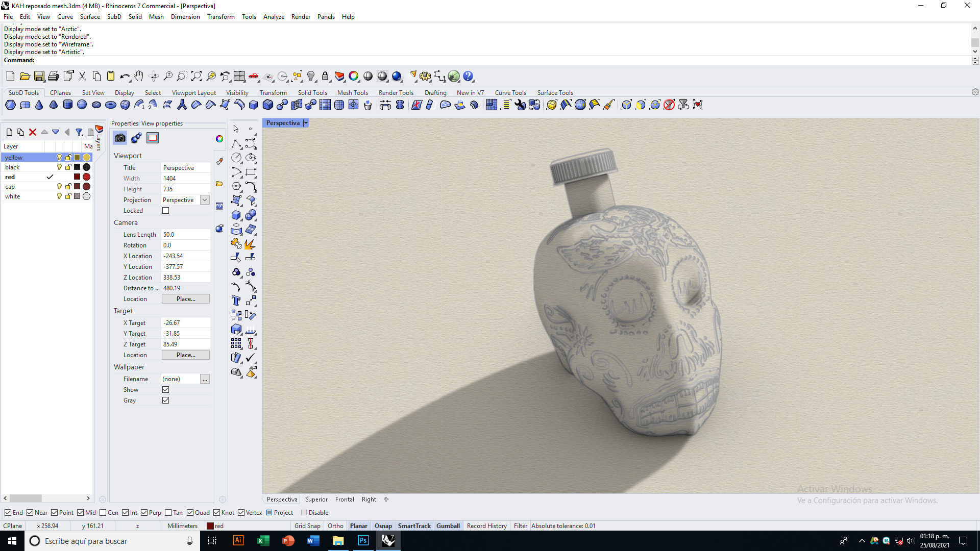Open Photoshop from the taskbar
Screen dimensions: 980x551
pos(363,541)
